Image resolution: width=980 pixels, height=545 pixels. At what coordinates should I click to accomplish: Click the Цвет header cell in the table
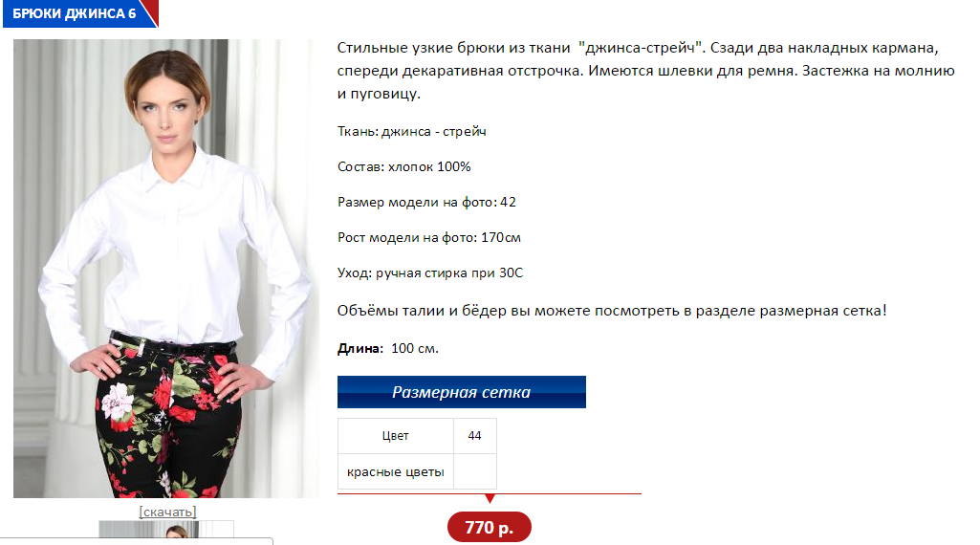(x=395, y=436)
